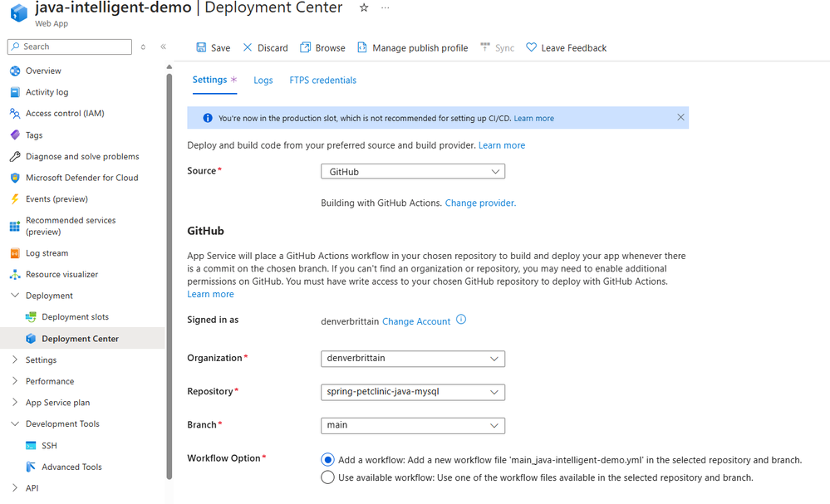Click the Save disk icon
The width and height of the screenshot is (830, 504).
[x=201, y=47]
